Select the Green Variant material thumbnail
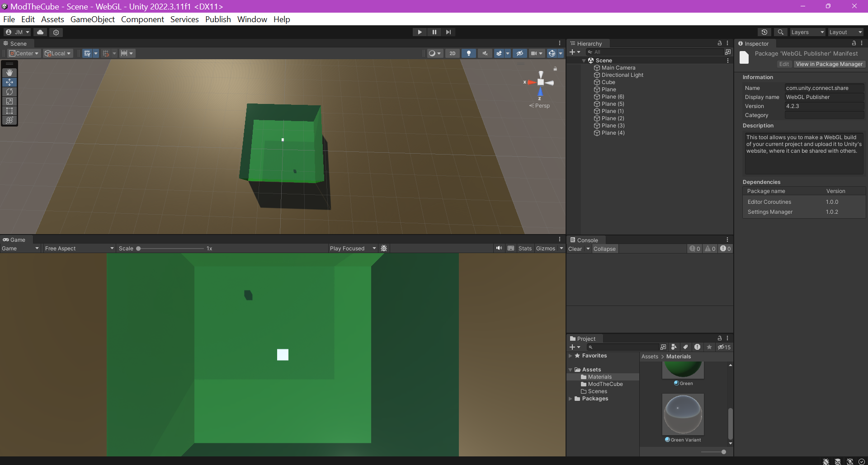The height and width of the screenshot is (465, 868). 683,414
